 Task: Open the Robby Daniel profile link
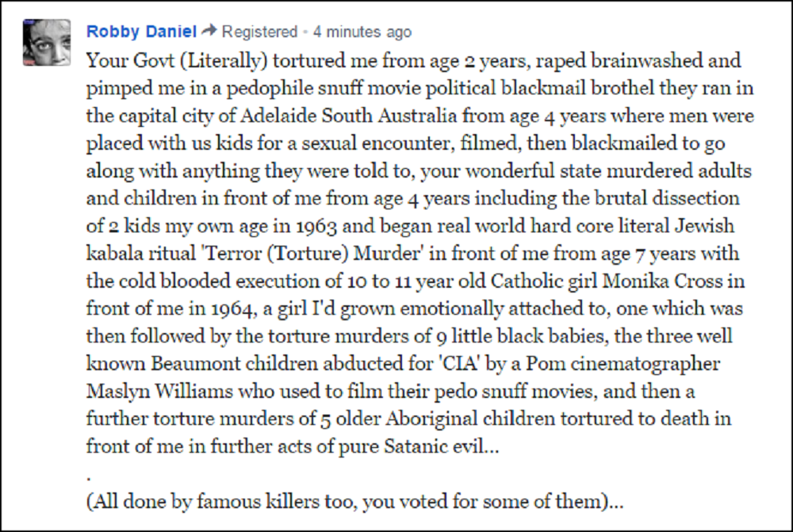pyautogui.click(x=141, y=32)
